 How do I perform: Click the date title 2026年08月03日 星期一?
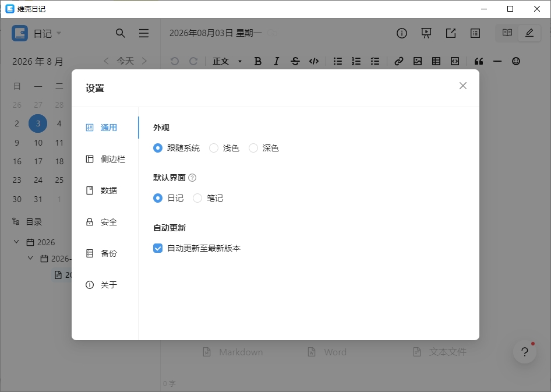click(x=216, y=33)
